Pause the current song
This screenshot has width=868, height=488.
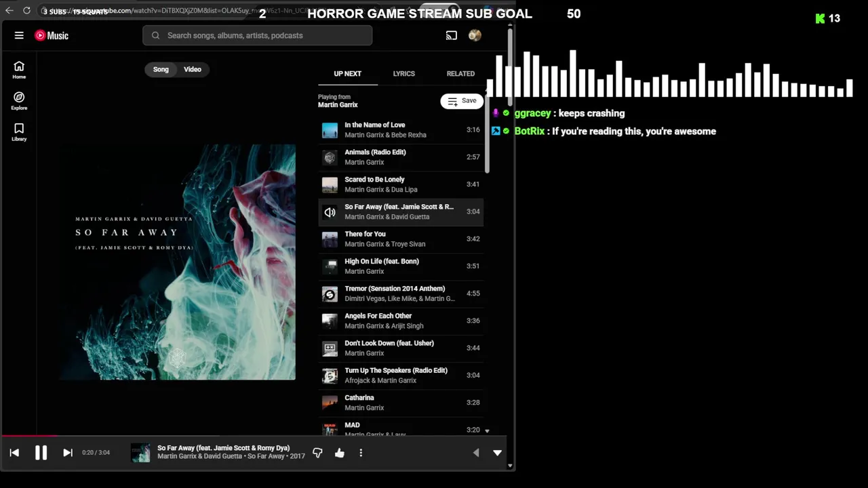click(41, 453)
